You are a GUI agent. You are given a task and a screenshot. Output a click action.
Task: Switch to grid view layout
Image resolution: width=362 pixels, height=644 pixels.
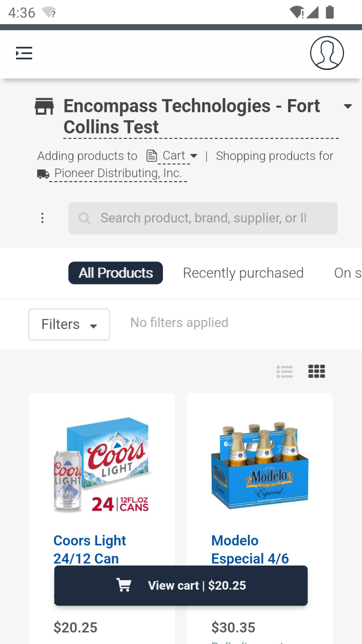coord(317,372)
